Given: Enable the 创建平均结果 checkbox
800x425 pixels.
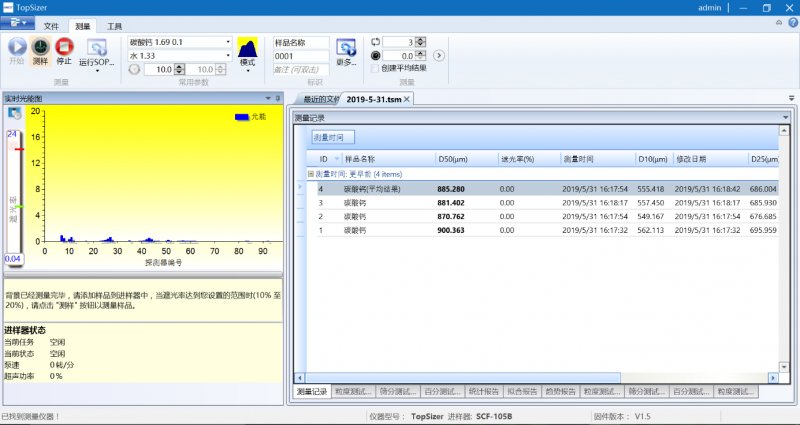Looking at the screenshot, I should (x=375, y=68).
